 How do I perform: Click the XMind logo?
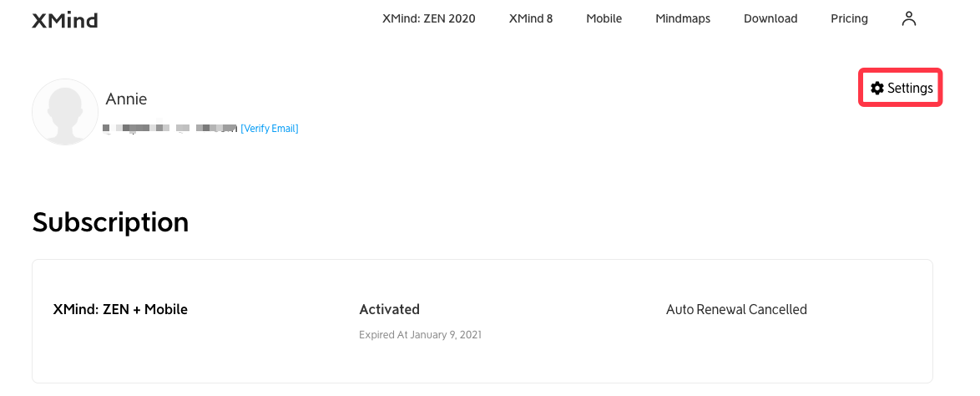(65, 21)
